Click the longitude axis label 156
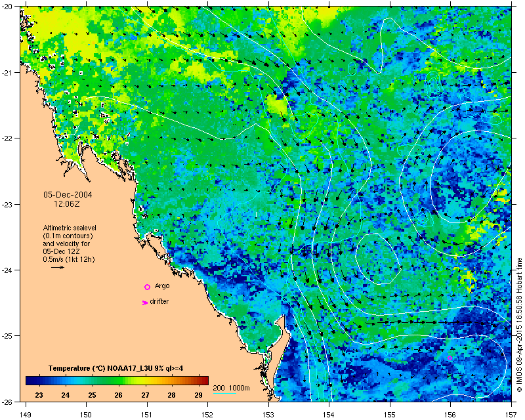Screen dimensions: 525x420 451,415
